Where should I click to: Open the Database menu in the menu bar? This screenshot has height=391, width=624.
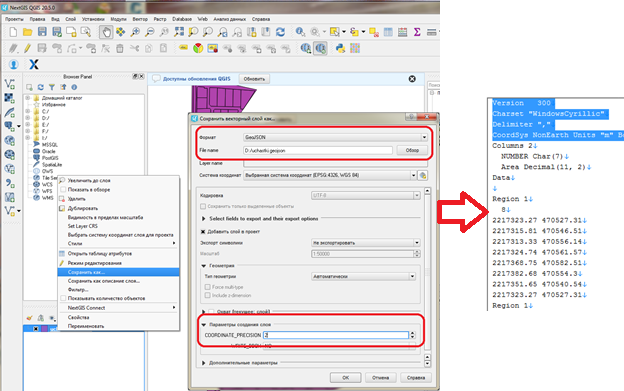182,19
